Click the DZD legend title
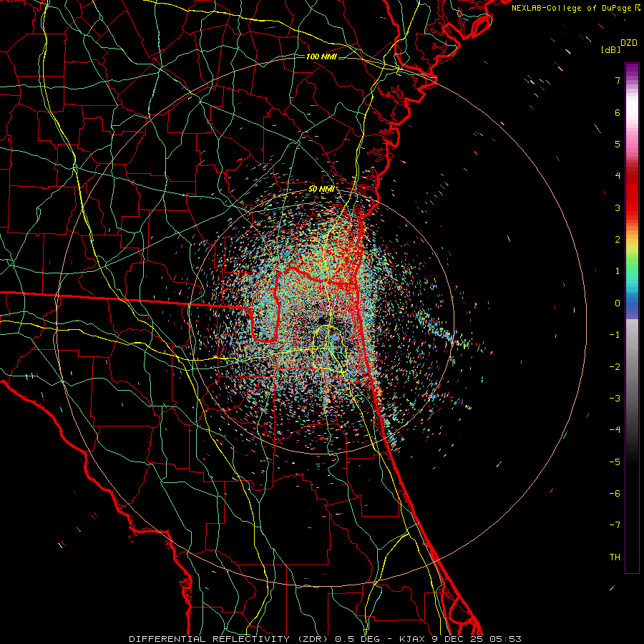The width and height of the screenshot is (644, 644). (629, 43)
